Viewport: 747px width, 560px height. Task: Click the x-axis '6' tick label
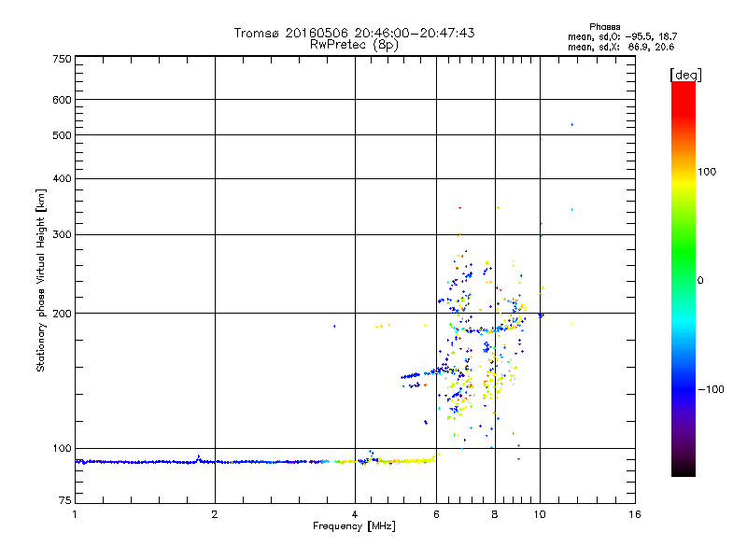pos(436,514)
